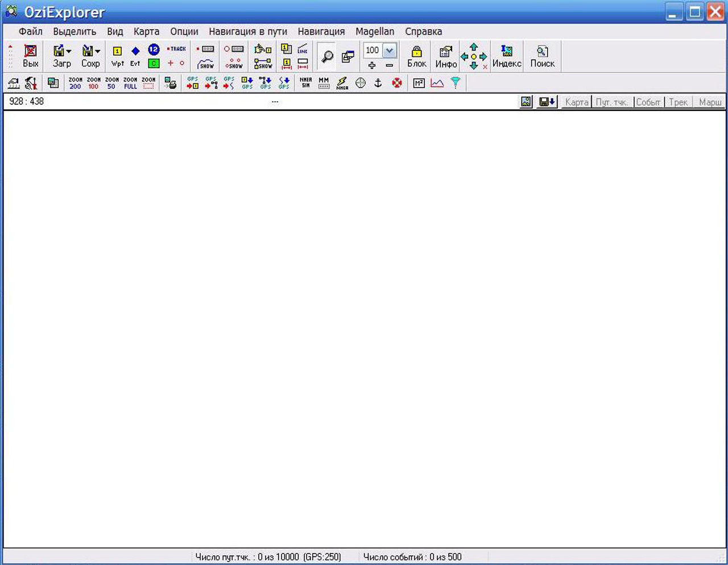Click the overlapping windows icon
The image size is (728, 565).
pyautogui.click(x=348, y=56)
